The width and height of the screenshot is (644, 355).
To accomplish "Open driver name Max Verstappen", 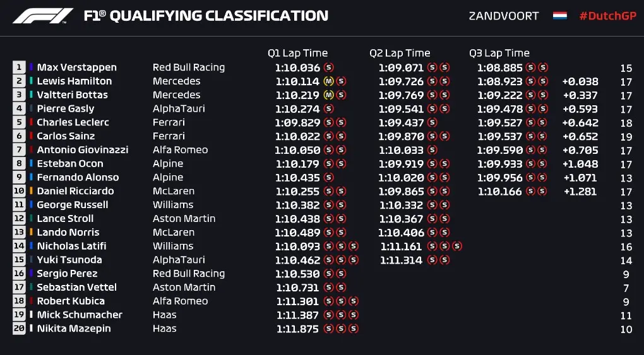I will pyautogui.click(x=76, y=67).
